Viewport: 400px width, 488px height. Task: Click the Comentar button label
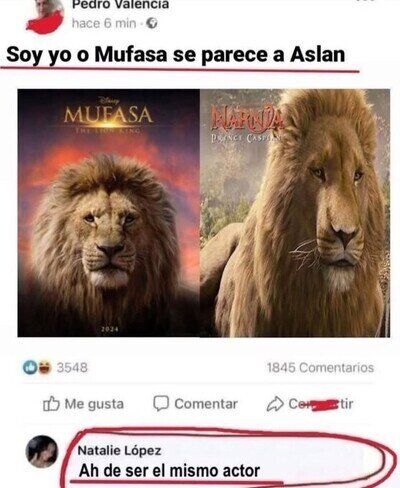click(206, 404)
